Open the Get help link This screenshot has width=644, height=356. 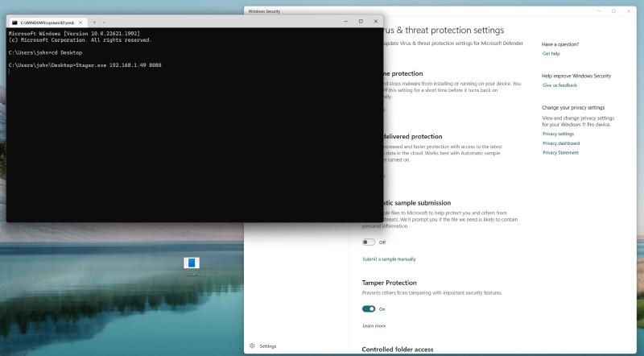pos(551,53)
